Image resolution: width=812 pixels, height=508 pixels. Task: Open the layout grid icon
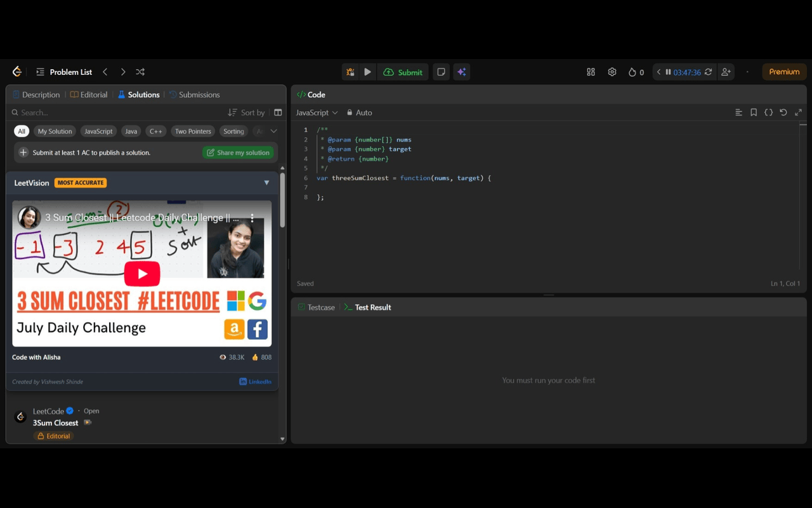[x=591, y=72]
